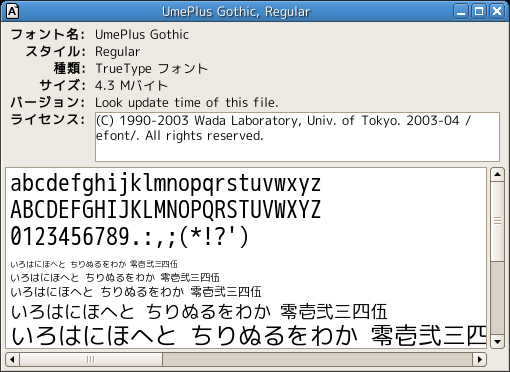The height and width of the screenshot is (372, 510).
Task: Grab the horizontal scrollbar thumb
Action: 91,359
